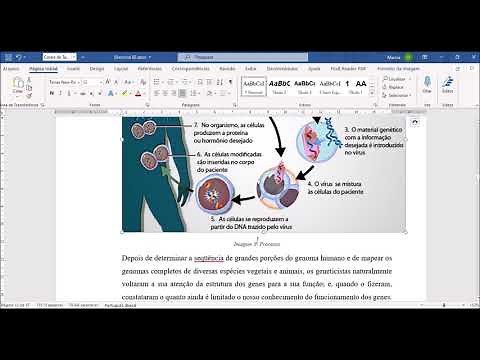
Task: Open the Localizar dropdown arrow
Action: [410, 79]
